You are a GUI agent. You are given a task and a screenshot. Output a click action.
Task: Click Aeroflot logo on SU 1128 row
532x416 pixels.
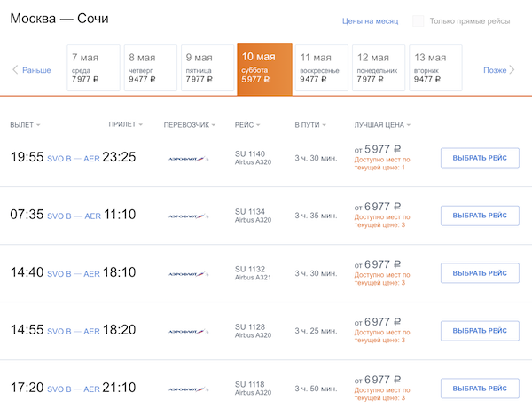pos(188,331)
